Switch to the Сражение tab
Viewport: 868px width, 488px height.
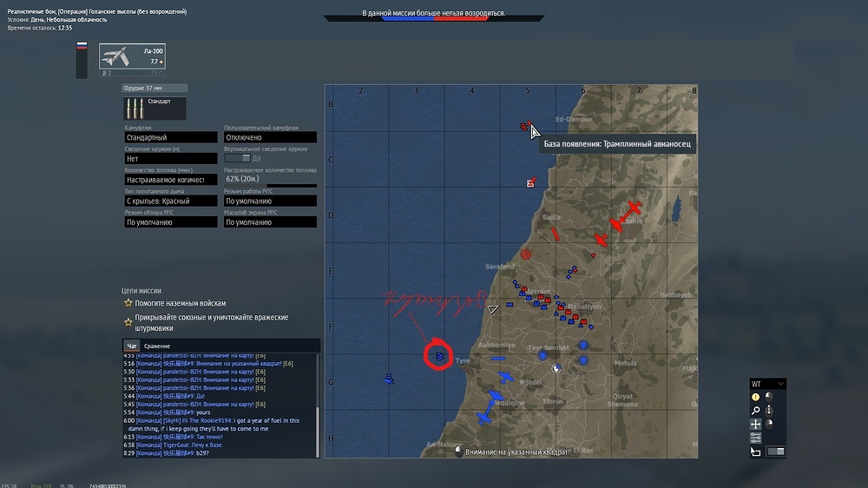pyautogui.click(x=157, y=346)
